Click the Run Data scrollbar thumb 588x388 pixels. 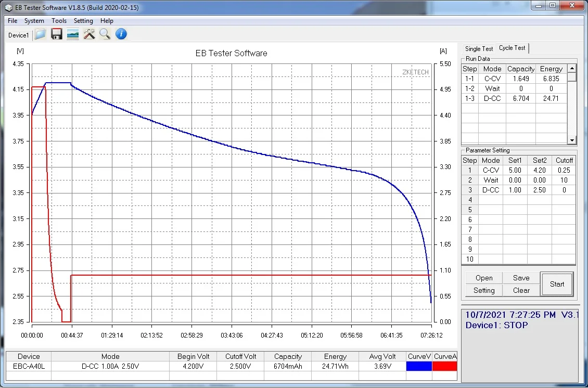click(x=571, y=77)
